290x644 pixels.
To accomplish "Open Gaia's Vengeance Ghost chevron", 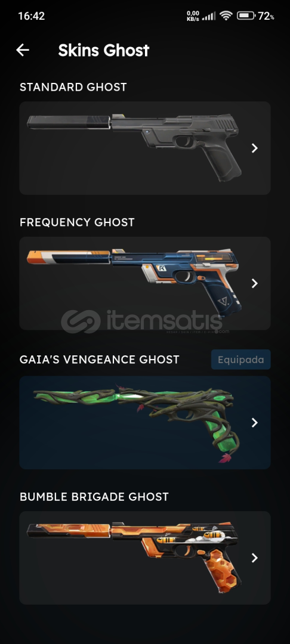I will tap(255, 422).
